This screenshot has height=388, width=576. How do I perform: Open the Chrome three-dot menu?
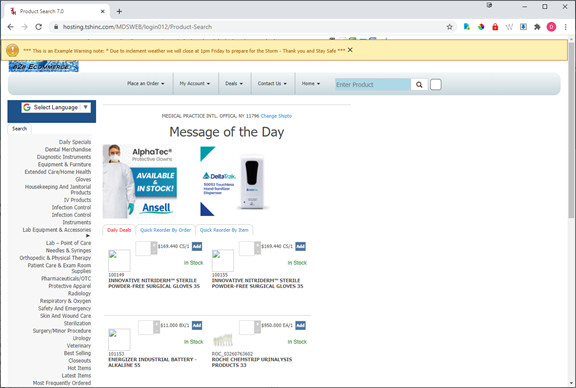tap(565, 27)
